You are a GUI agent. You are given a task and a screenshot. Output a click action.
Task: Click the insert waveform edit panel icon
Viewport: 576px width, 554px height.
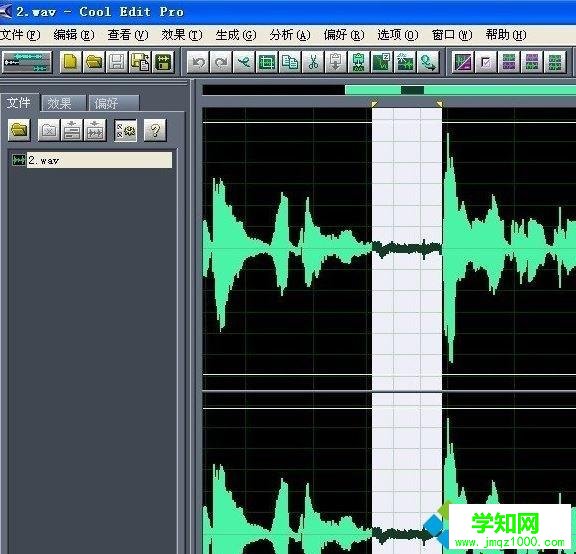tap(95, 130)
